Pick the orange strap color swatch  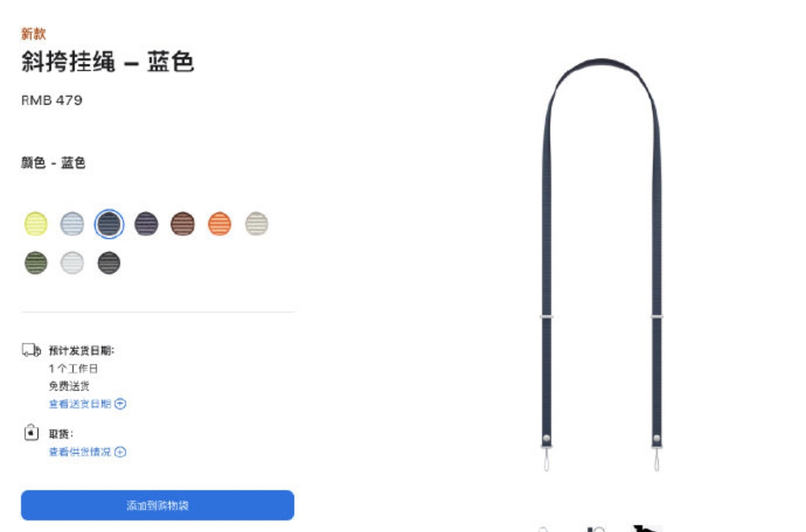tap(219, 224)
